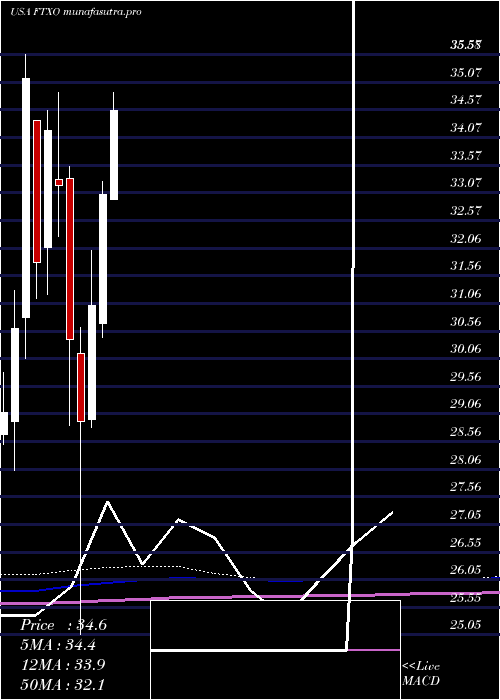Click the 'USA FTXO munafasutra.pro' chart title

click(x=75, y=12)
